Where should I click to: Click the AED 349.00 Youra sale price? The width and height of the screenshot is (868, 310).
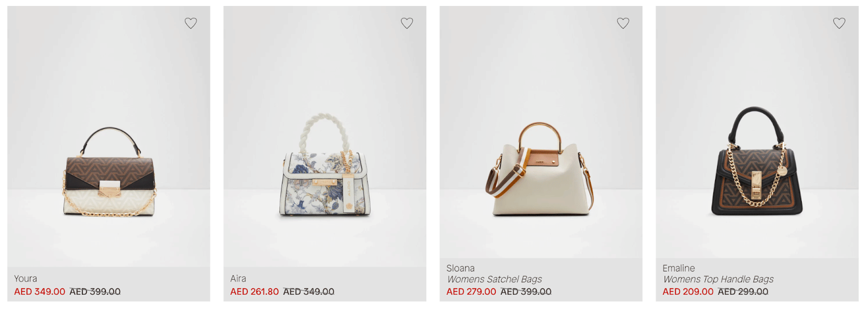[40, 292]
